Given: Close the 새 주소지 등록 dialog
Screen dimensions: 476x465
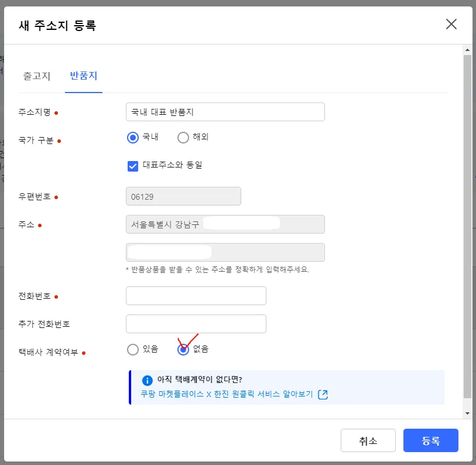Looking at the screenshot, I should (x=451, y=24).
